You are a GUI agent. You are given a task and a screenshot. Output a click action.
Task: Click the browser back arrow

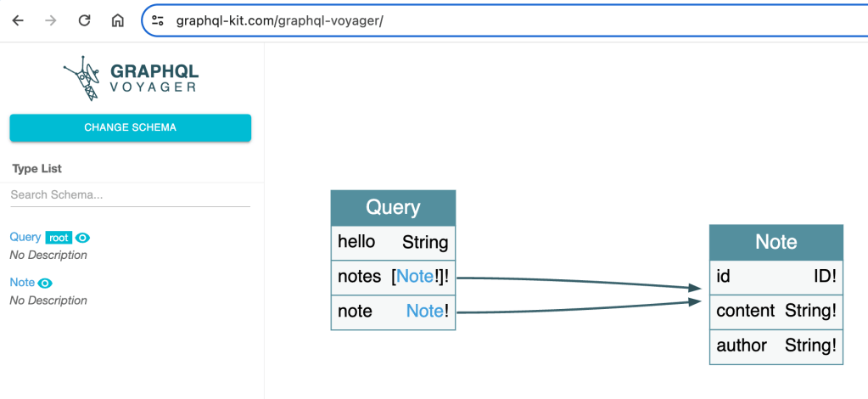pyautogui.click(x=18, y=20)
